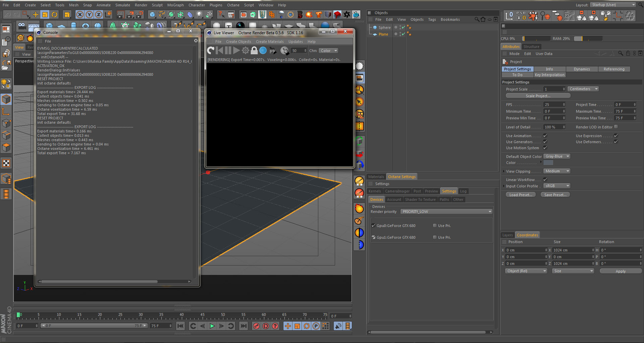The width and height of the screenshot is (644, 343).
Task: Switch to the Kernels tab
Action: pos(375,191)
